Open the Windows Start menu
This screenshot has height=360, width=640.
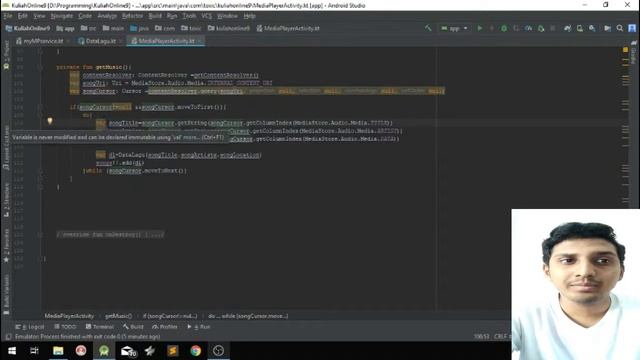click(x=12, y=351)
